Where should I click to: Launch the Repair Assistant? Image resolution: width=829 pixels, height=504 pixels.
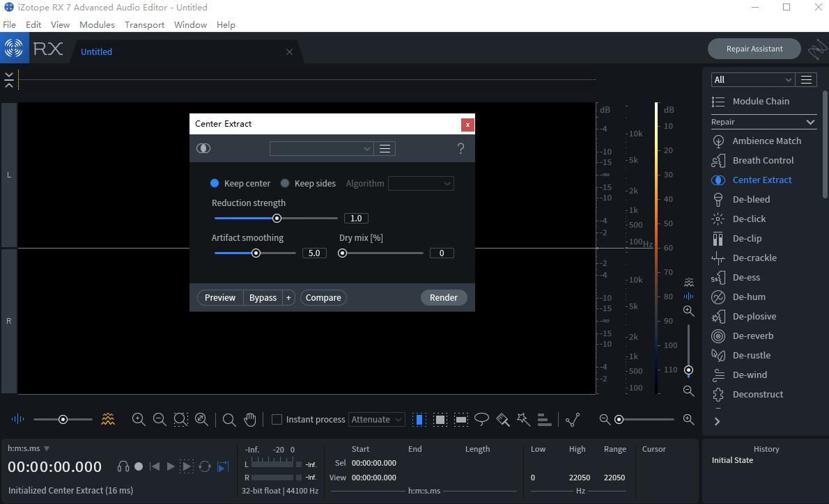754,49
